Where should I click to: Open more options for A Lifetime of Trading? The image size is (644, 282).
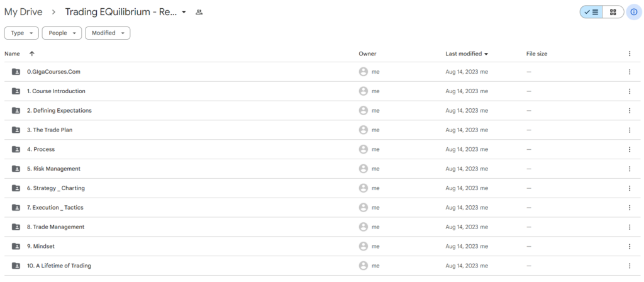tap(630, 266)
